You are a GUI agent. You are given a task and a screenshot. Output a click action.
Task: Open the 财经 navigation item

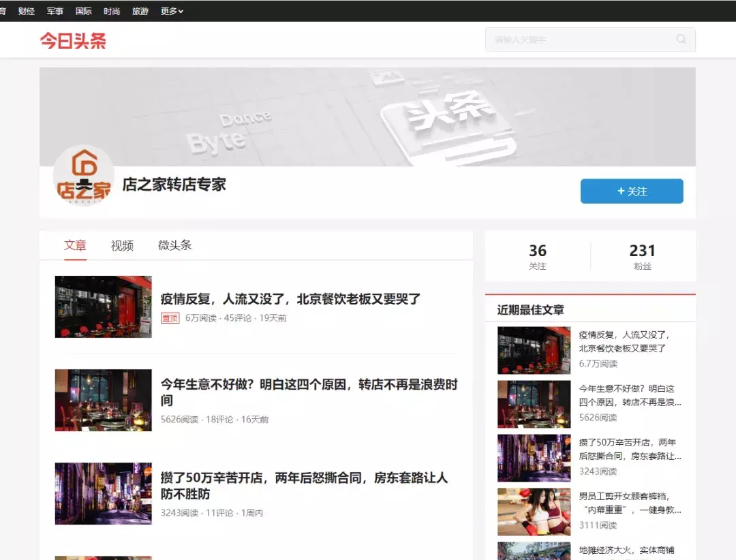(27, 11)
